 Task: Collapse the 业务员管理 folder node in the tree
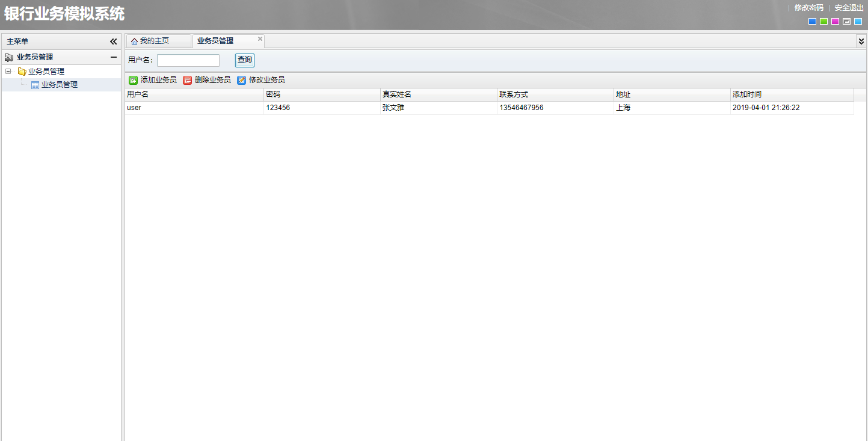[x=8, y=72]
